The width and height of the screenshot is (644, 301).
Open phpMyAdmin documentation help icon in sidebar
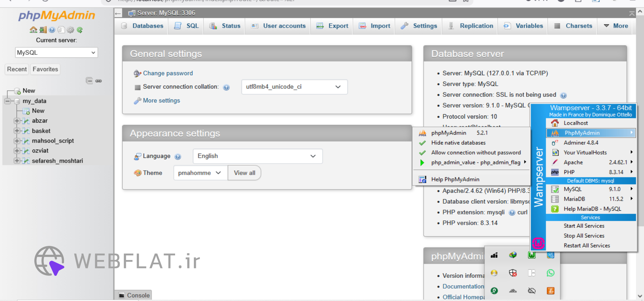pos(52,30)
